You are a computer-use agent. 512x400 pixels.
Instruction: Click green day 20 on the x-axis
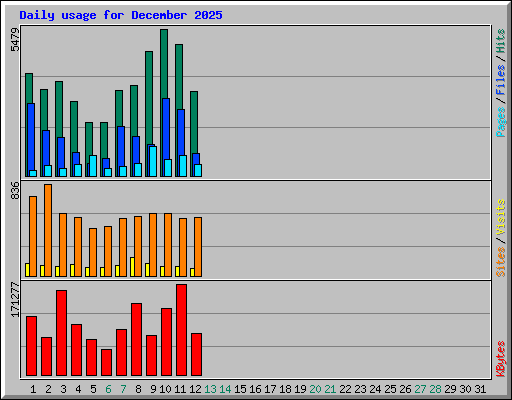coord(315,389)
